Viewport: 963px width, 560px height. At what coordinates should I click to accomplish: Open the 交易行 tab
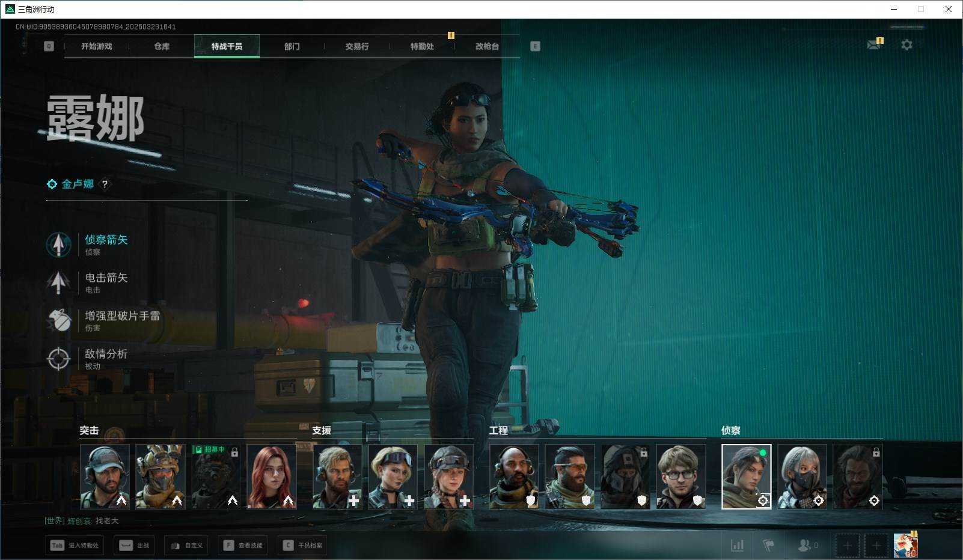point(356,46)
